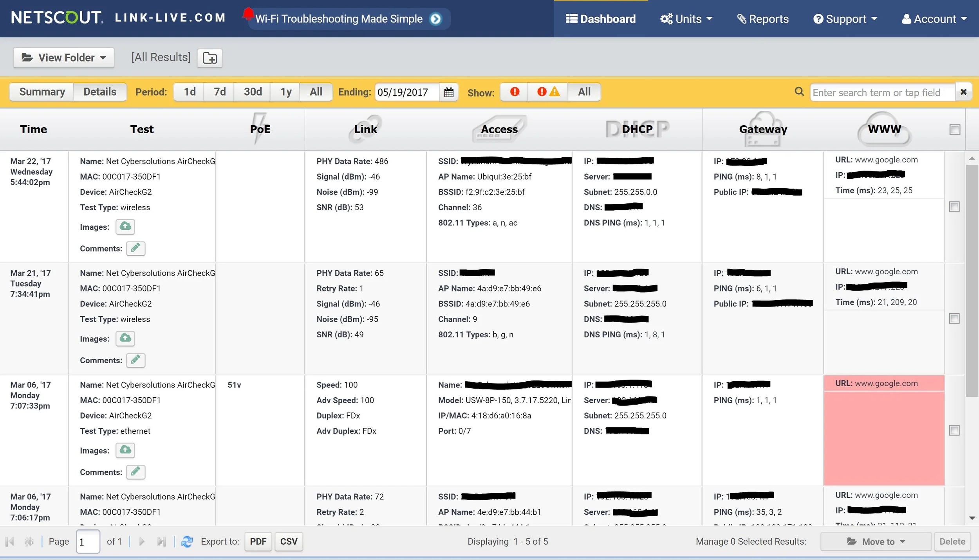Viewport: 979px width, 560px height.
Task: Select the Mar 06 ethernet result checkbox
Action: pyautogui.click(x=954, y=430)
